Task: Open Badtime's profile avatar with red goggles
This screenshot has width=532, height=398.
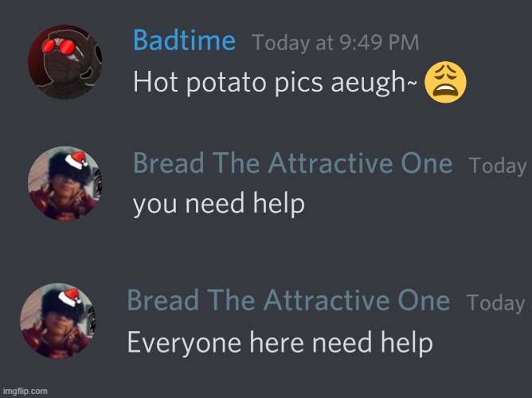Action: click(x=65, y=62)
